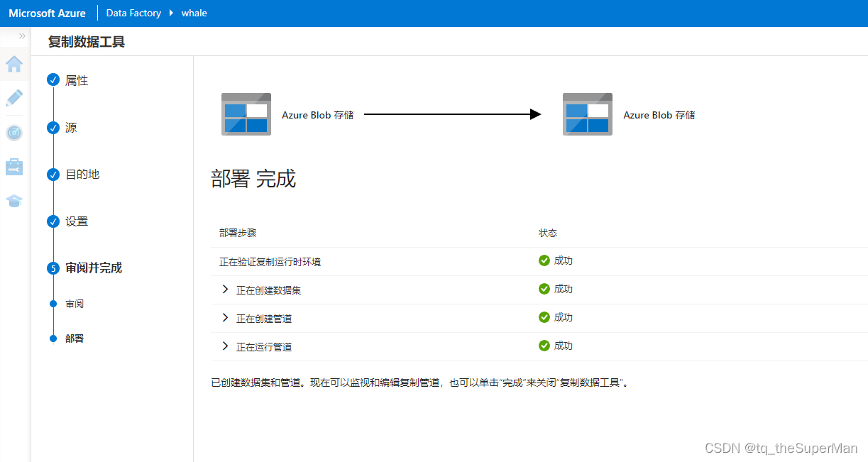Select the 审阅 sub-step
Viewport: 868px width, 462px height.
[x=75, y=304]
